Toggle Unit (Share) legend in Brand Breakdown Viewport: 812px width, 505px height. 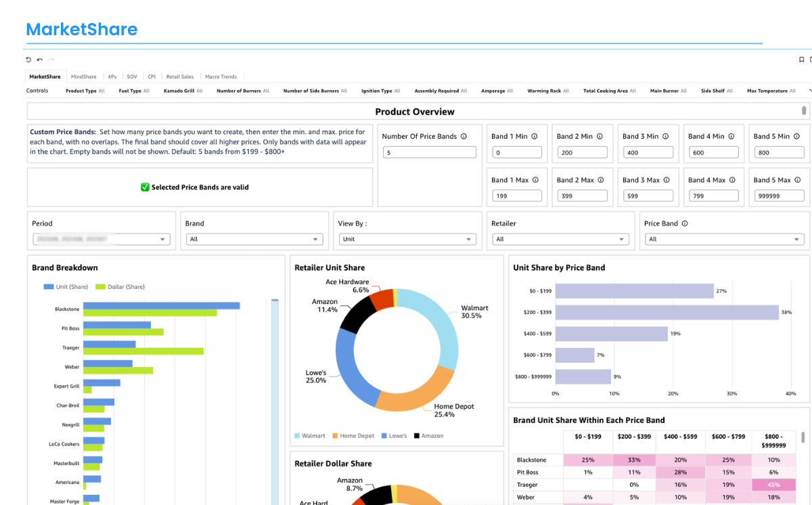(x=66, y=287)
